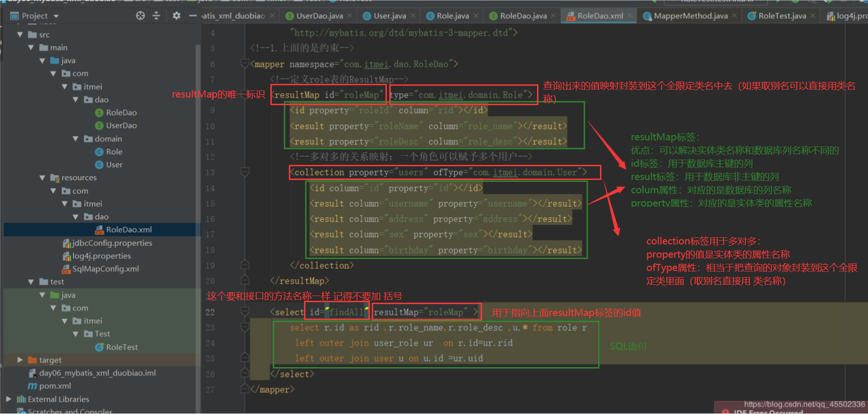The image size is (868, 414).
Task: Close the User.java tab
Action: point(413,16)
